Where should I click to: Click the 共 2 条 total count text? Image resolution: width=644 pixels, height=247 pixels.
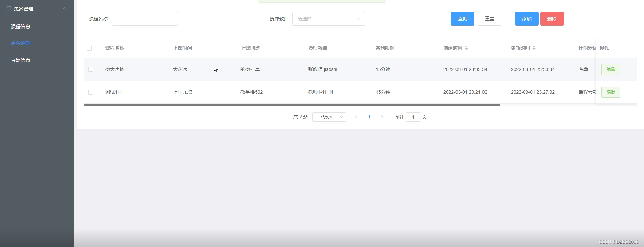(x=300, y=117)
